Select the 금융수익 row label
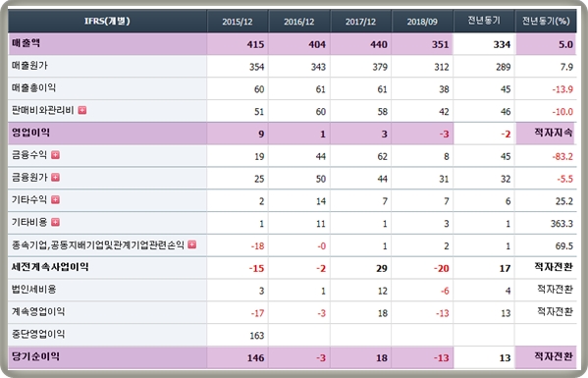 29,155
